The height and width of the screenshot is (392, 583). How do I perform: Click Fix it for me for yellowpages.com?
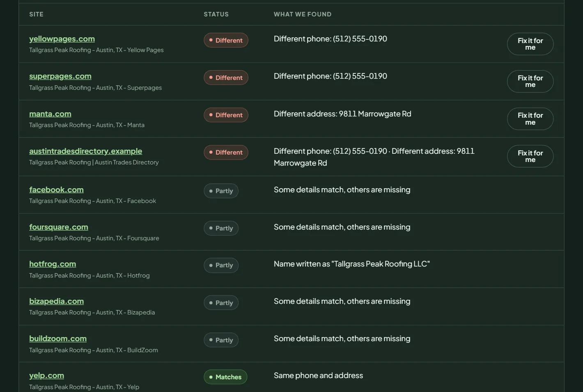[x=530, y=44]
